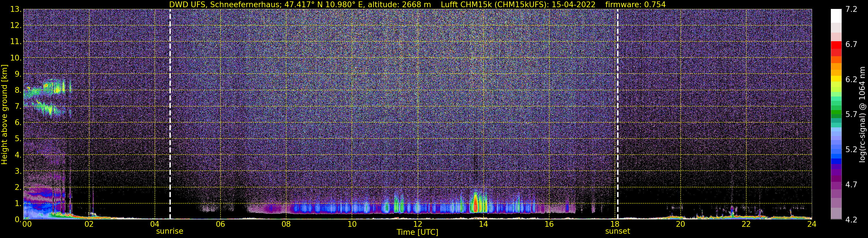Screen dimensions: 868x238
Task: Click the '13.' height tick label
Action: pyautogui.click(x=16, y=10)
